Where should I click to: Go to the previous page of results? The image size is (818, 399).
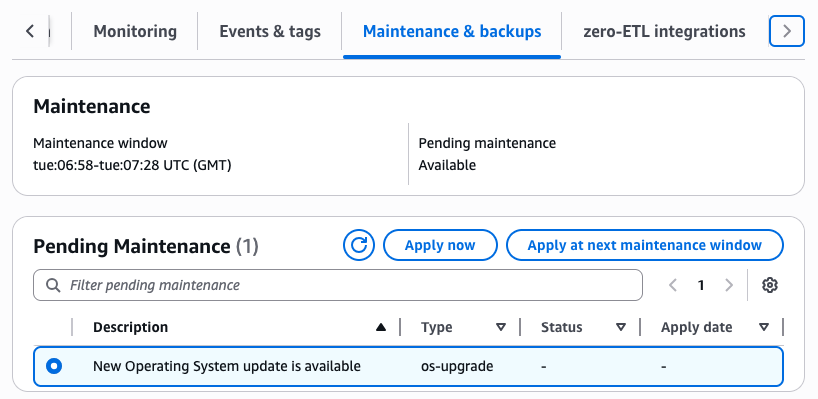[x=673, y=285]
